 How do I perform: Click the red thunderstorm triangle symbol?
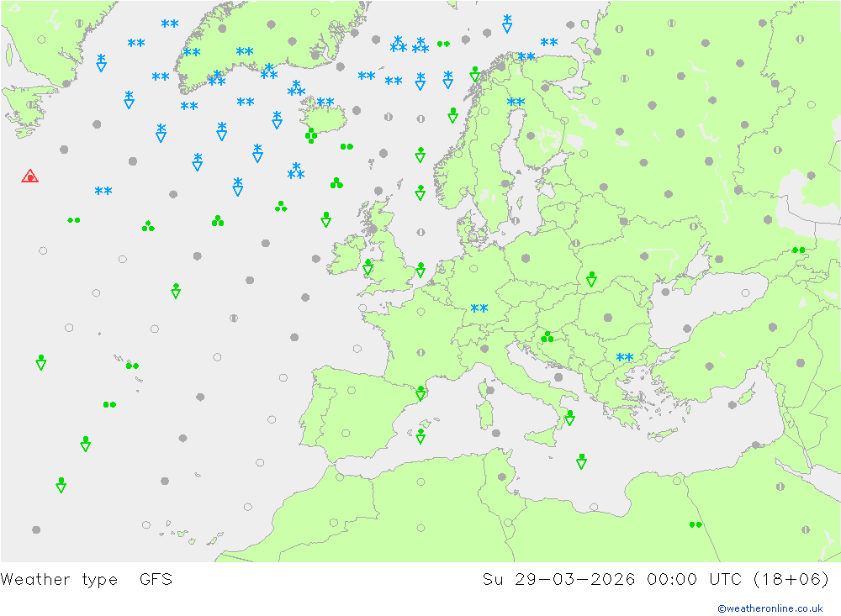pyautogui.click(x=30, y=176)
